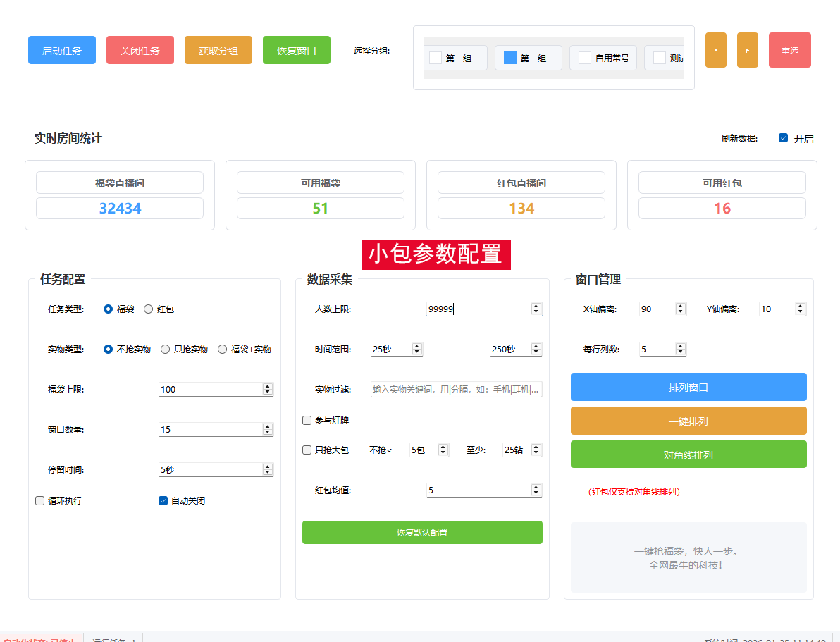This screenshot has height=642, width=840.
Task: Click the 可用福袋 count 51
Action: 321,209
